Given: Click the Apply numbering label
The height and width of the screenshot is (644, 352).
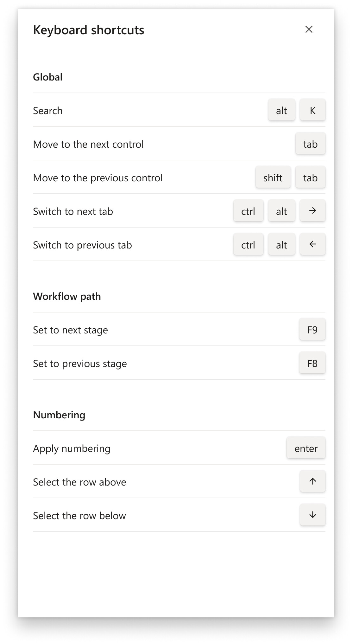Looking at the screenshot, I should pyautogui.click(x=72, y=448).
